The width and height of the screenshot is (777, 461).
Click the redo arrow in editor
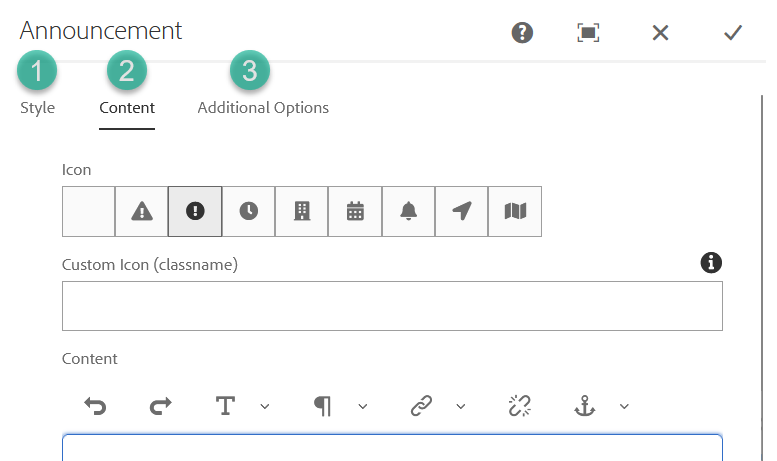point(160,405)
